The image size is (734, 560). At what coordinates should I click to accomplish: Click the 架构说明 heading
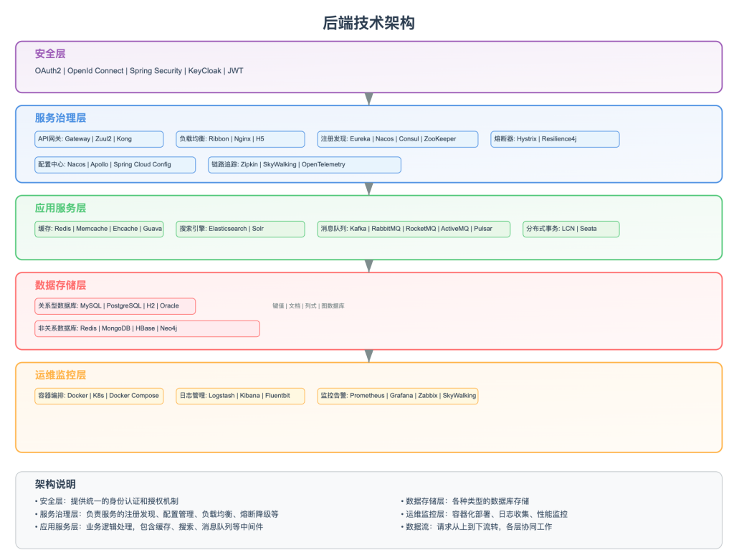[x=55, y=485]
